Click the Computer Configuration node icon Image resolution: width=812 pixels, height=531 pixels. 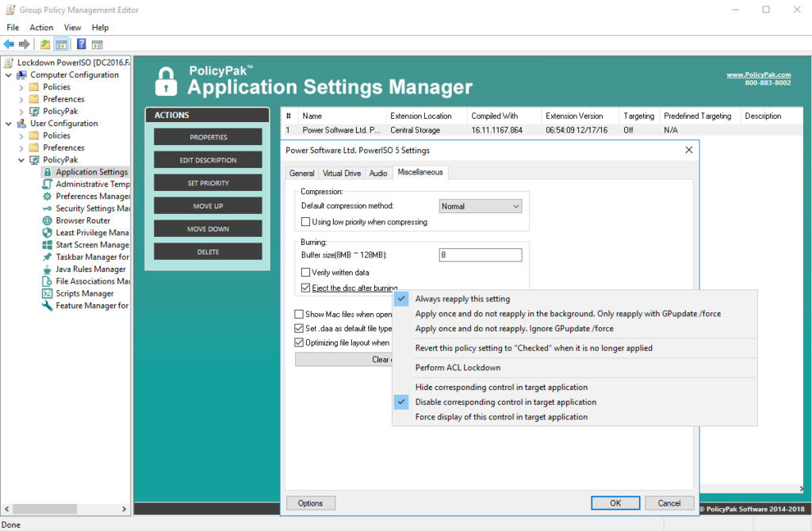(x=21, y=75)
